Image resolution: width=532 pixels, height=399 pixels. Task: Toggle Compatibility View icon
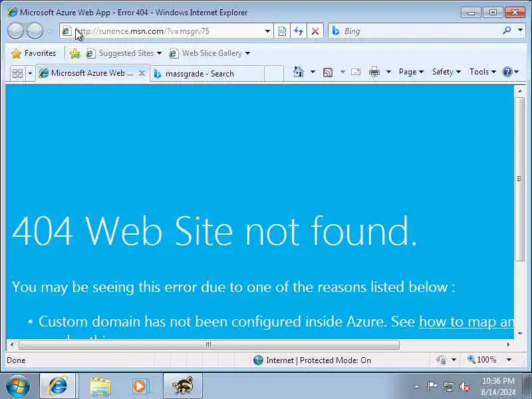[x=282, y=31]
